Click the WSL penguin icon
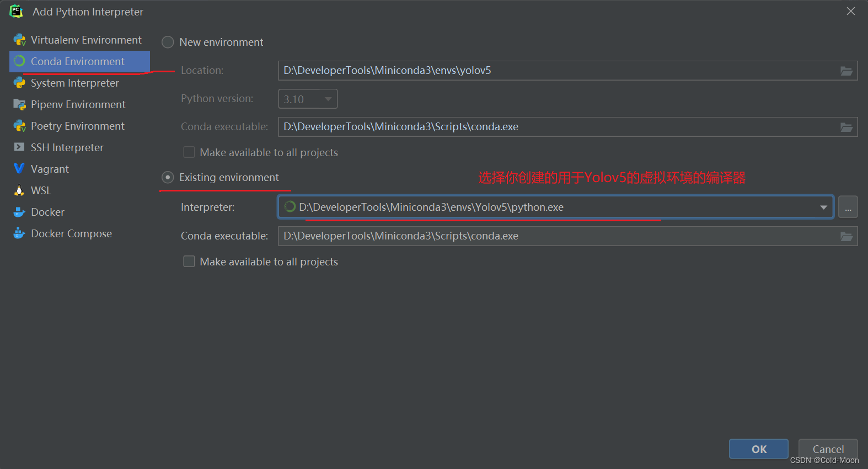Image resolution: width=868 pixels, height=469 pixels. [x=19, y=190]
